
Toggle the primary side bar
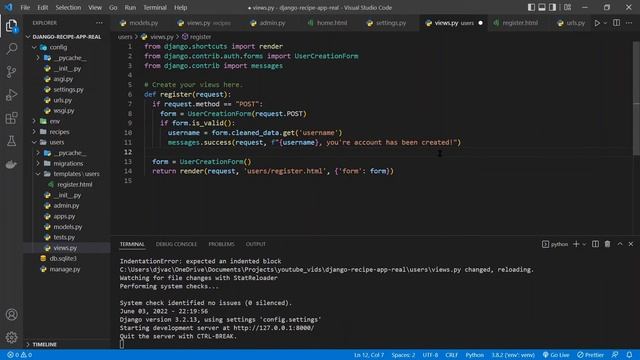point(531,7)
